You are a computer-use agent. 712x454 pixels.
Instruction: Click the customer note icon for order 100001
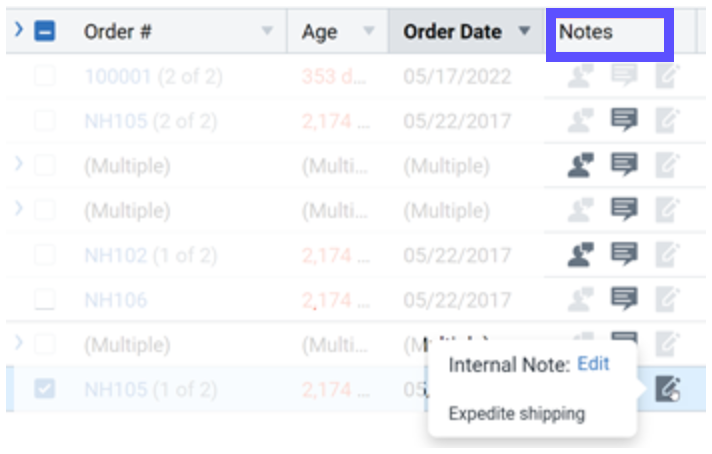[x=580, y=77]
